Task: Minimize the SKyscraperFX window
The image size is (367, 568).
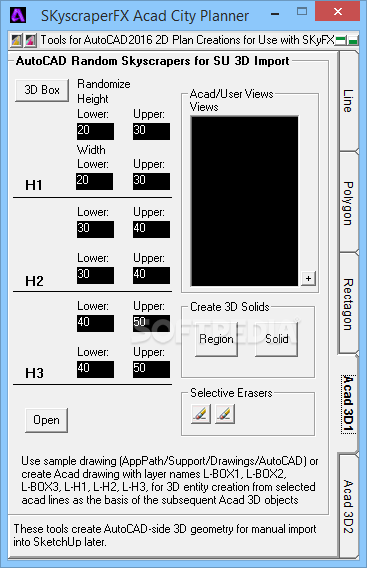Action: (x=275, y=14)
